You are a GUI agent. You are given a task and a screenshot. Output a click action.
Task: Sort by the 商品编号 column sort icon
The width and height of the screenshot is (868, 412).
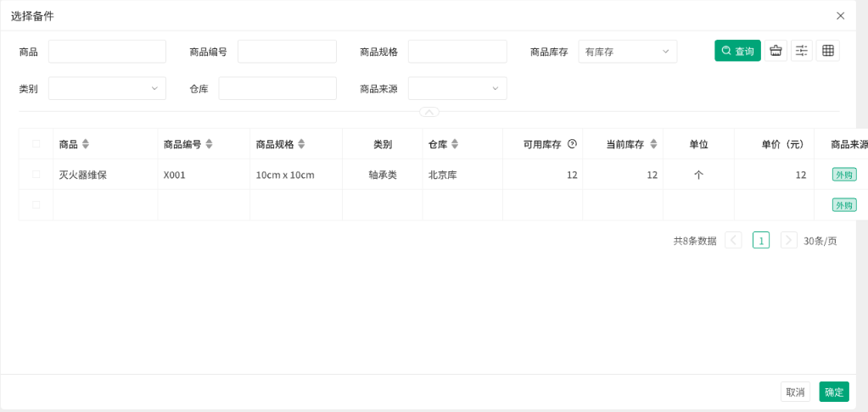(x=209, y=144)
